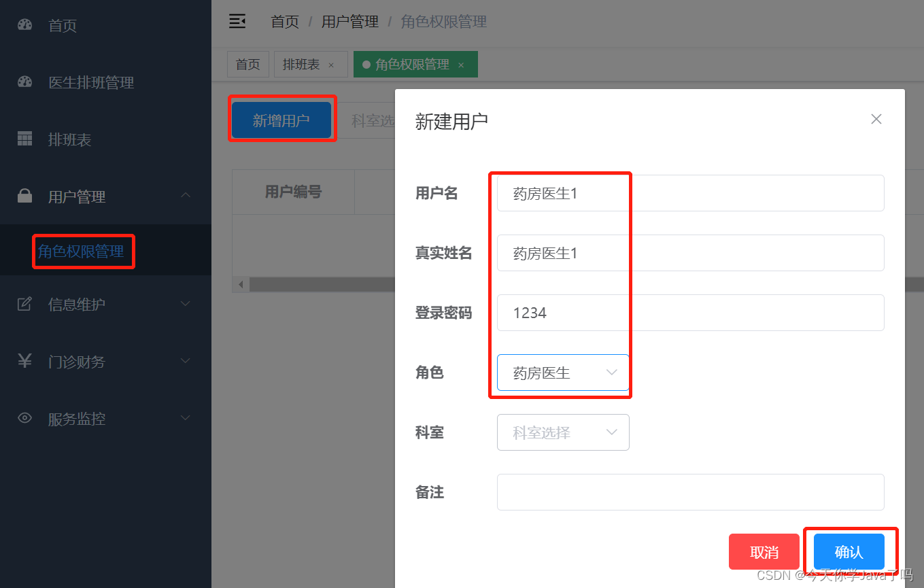The image size is (924, 588).
Task: Click the 用户编号 column header
Action: pyautogui.click(x=293, y=192)
